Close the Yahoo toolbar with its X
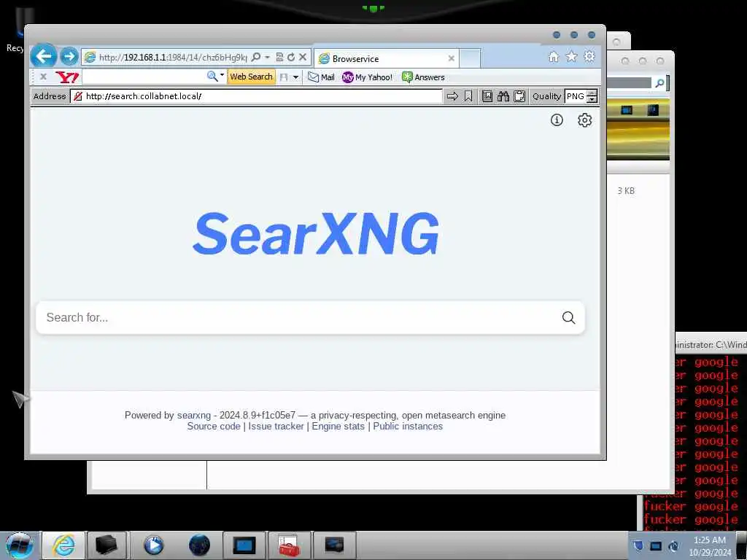The height and width of the screenshot is (560, 747). pos(43,77)
